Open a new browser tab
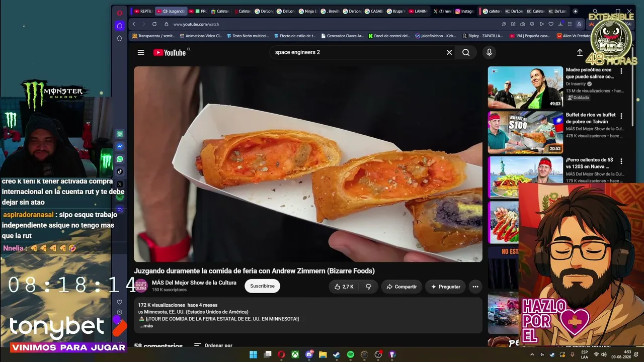Screen dimensions: 644x362 click(576, 11)
